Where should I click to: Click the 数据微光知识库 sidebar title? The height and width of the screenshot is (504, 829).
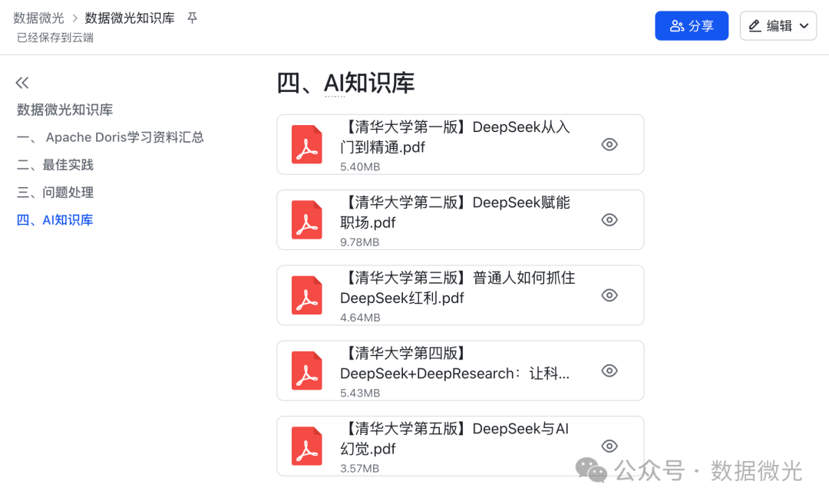pyautogui.click(x=64, y=110)
